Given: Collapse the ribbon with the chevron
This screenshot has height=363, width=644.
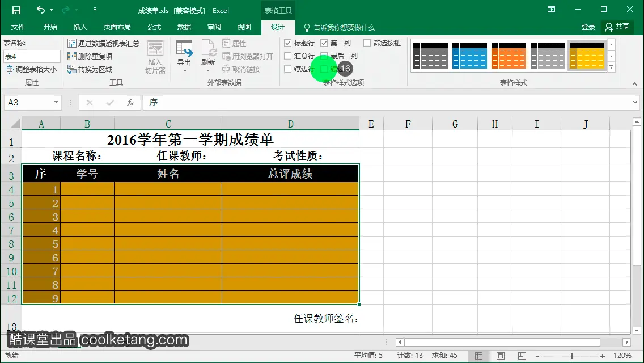Looking at the screenshot, I should pyautogui.click(x=634, y=84).
